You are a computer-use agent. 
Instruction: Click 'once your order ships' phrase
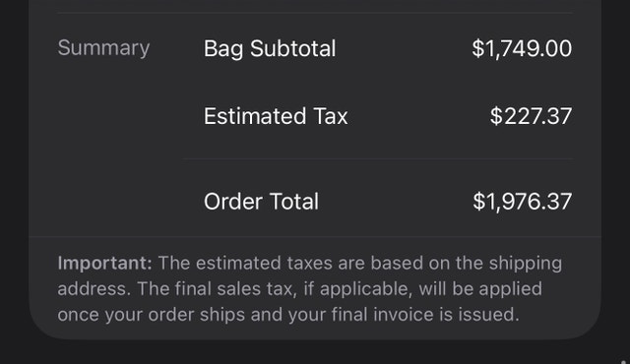click(x=151, y=315)
